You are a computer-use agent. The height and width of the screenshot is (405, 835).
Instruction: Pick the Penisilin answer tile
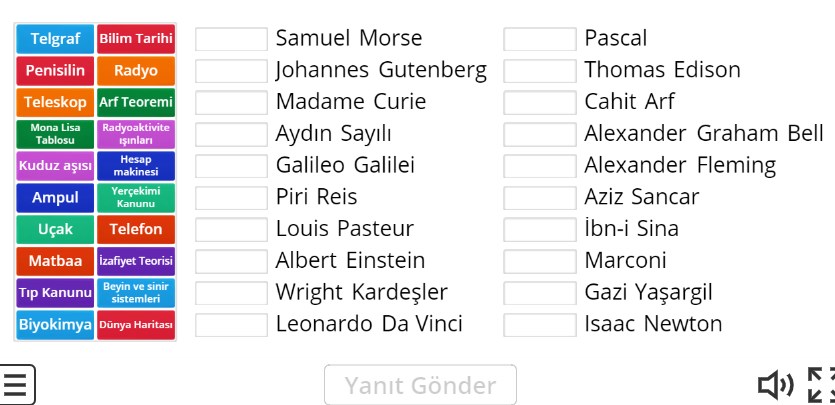(55, 71)
